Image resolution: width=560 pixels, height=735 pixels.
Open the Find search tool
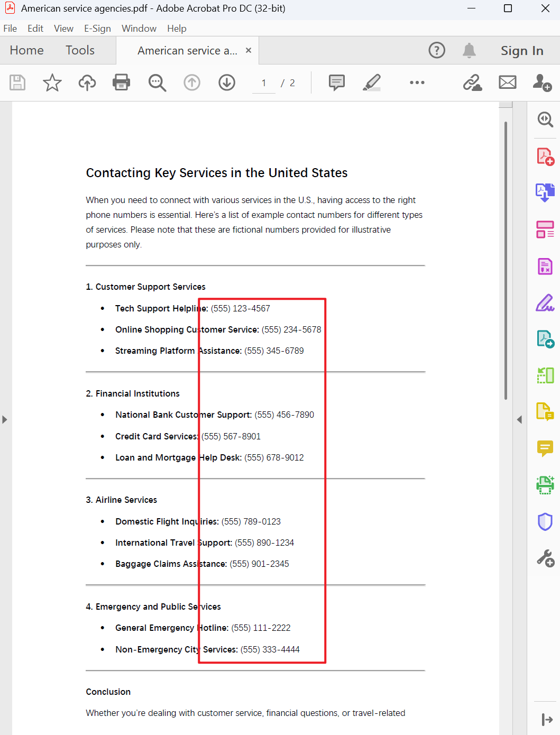pos(157,82)
